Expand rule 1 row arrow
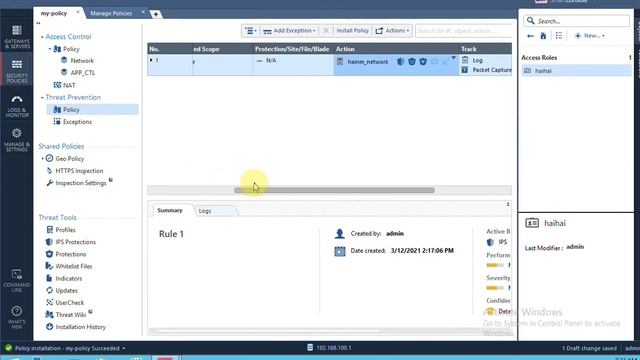 pyautogui.click(x=151, y=60)
